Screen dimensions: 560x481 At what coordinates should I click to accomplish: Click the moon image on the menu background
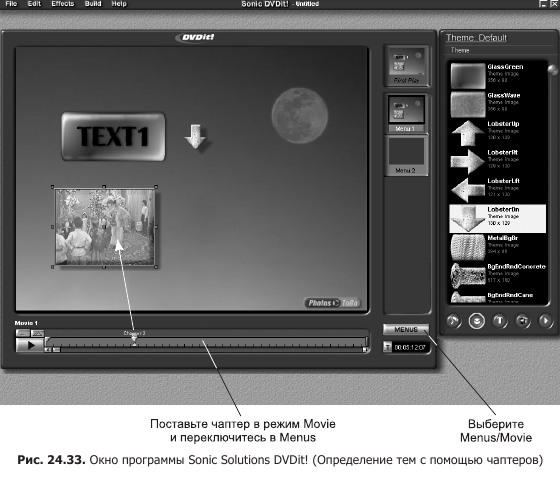point(300,116)
